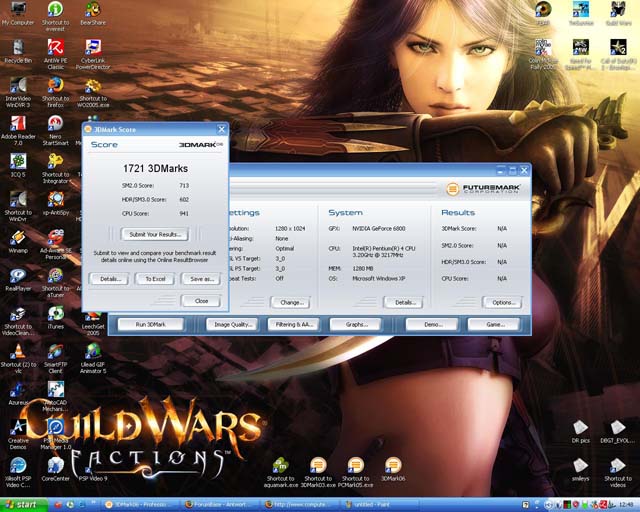Launch Shortcut to 3DMark03.exe icon

click(x=318, y=472)
